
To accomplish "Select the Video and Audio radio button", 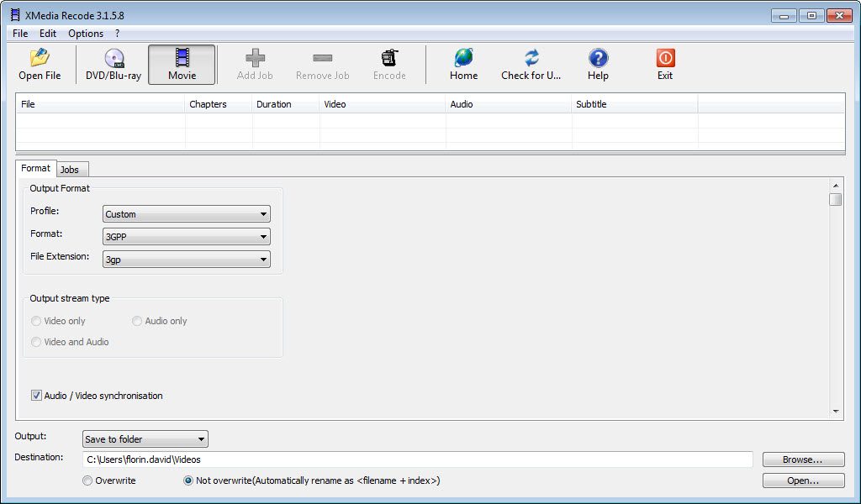I will [36, 342].
